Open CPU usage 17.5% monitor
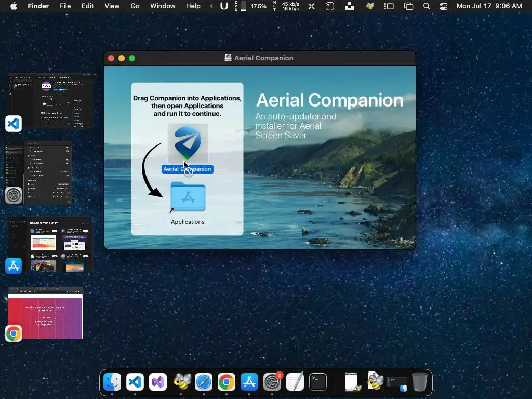 point(250,6)
